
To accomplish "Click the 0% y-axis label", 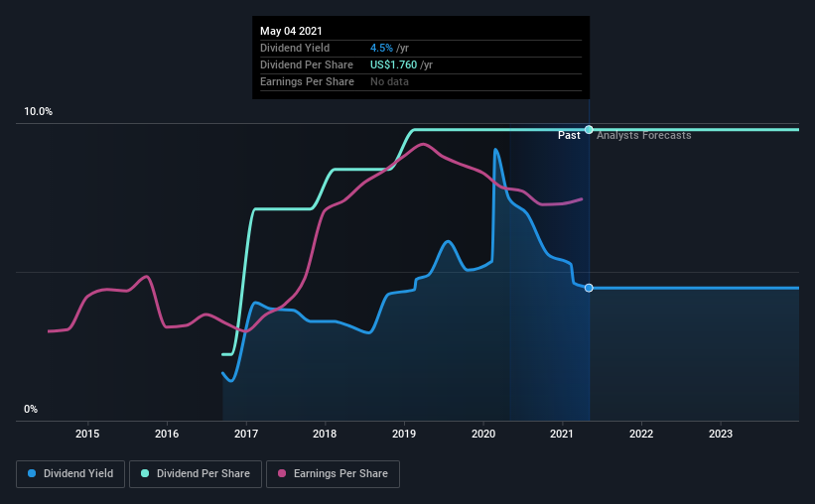I will coord(31,410).
